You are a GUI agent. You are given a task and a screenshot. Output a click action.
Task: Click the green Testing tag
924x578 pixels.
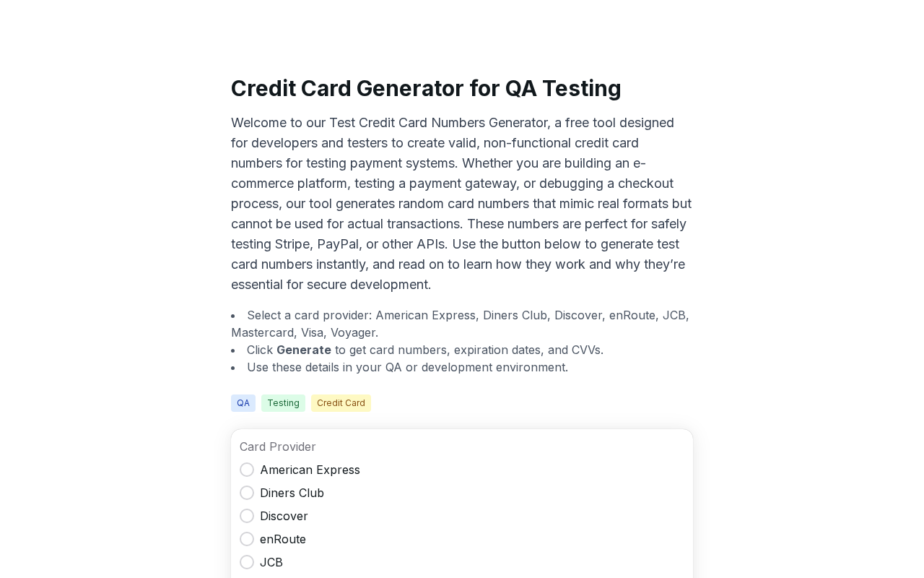(x=283, y=403)
